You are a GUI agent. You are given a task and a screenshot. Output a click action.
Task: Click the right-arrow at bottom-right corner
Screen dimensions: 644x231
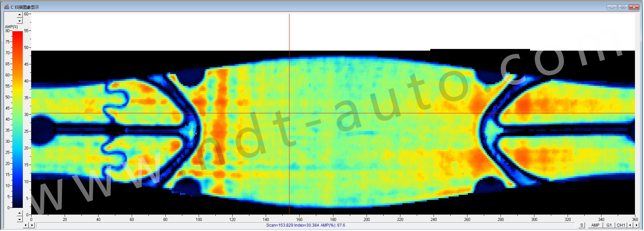(x=636, y=225)
